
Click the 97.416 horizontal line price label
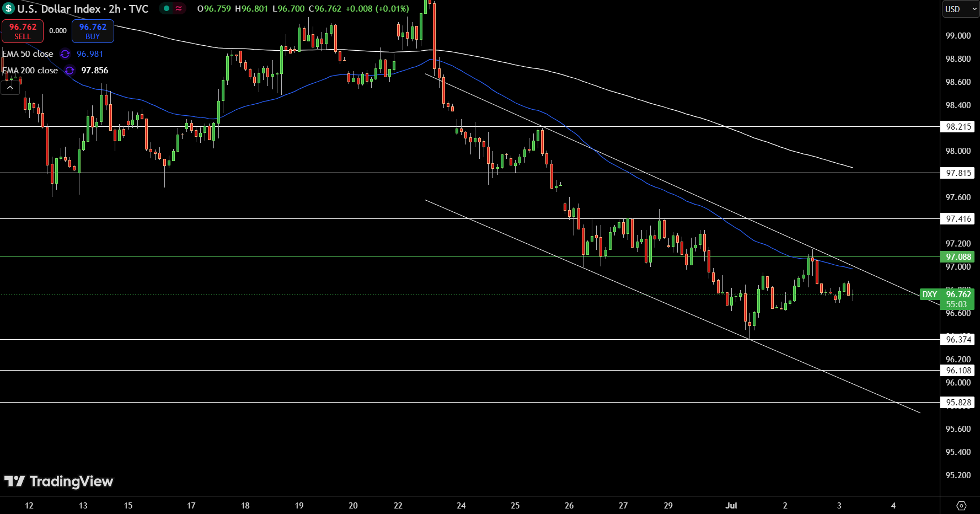pyautogui.click(x=958, y=219)
